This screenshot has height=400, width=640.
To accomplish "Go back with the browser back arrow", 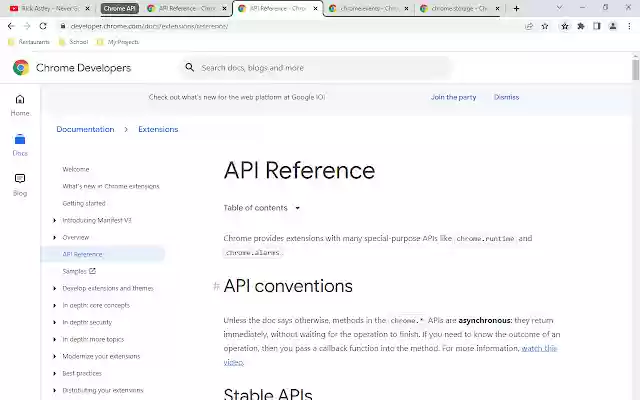I will [x=11, y=26].
